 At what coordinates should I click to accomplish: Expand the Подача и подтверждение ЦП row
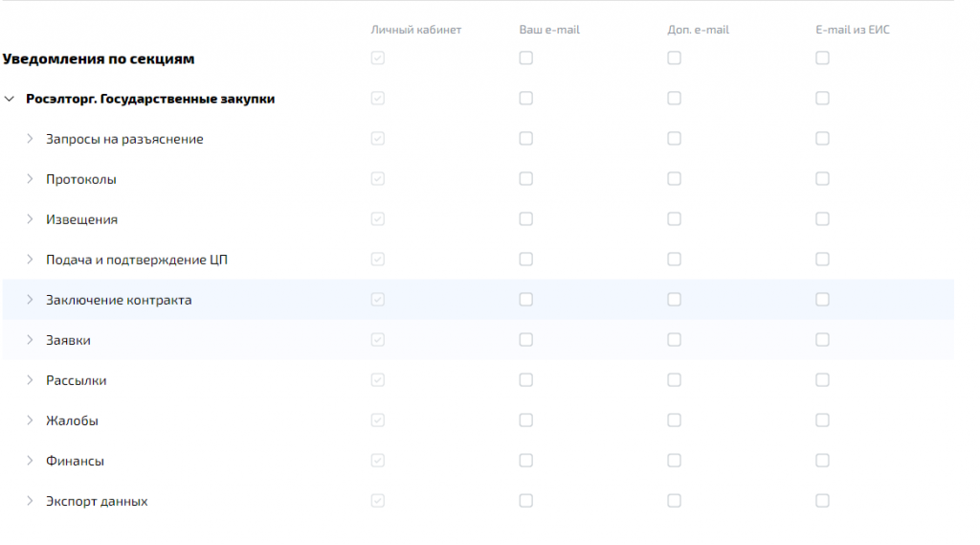click(x=30, y=260)
